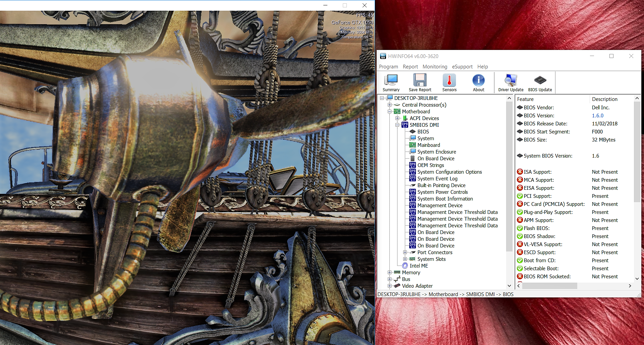This screenshot has width=644, height=345.
Task: Open the Sensors thermometer icon
Action: coord(449,80)
